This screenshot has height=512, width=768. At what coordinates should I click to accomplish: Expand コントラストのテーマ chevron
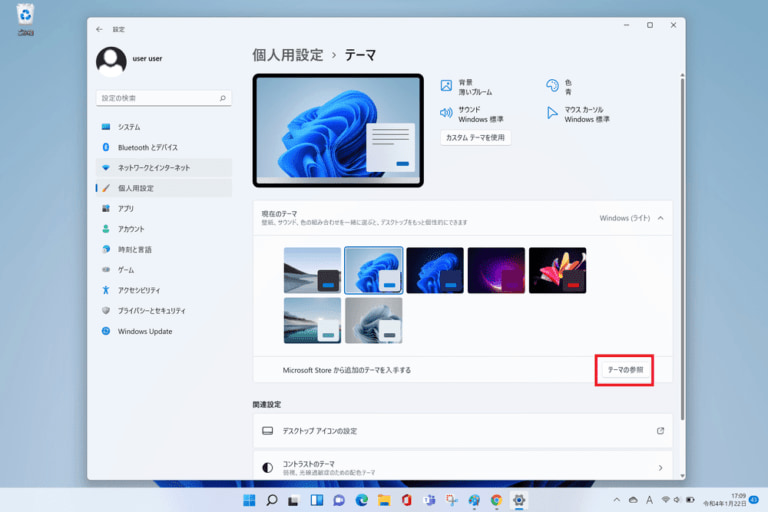click(660, 468)
